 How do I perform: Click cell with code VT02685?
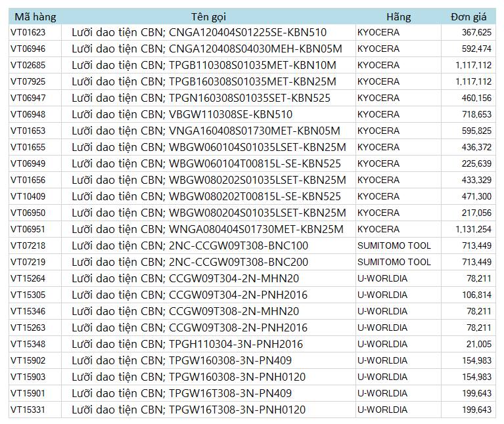[35, 65]
